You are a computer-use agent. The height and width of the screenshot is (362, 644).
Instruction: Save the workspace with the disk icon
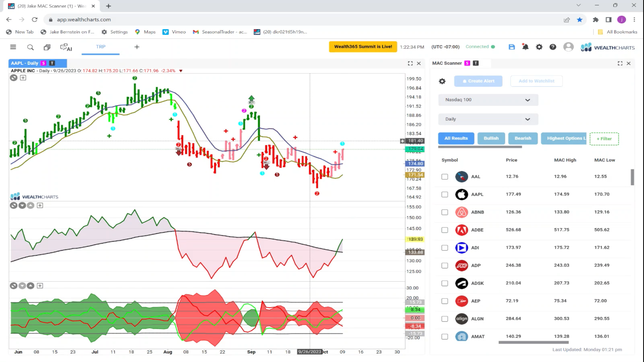coord(512,47)
